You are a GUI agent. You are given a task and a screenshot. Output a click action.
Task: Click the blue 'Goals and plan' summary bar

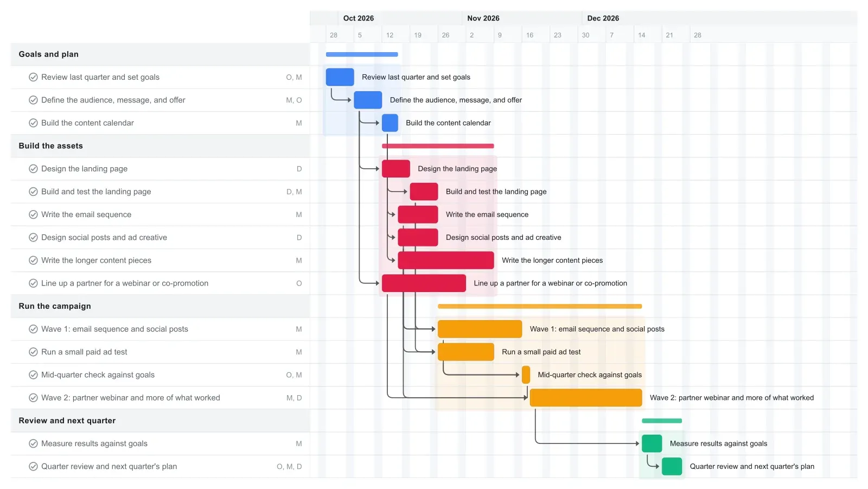point(362,54)
